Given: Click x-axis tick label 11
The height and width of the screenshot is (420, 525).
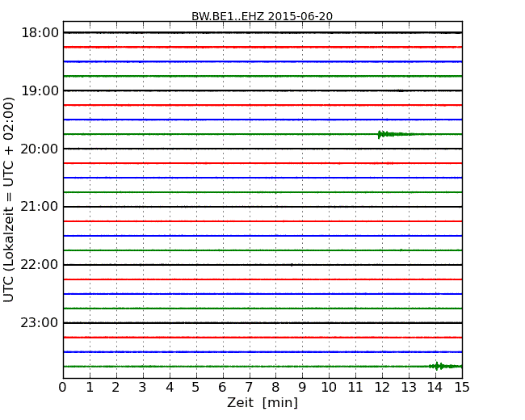Looking at the screenshot, I should [x=355, y=387].
